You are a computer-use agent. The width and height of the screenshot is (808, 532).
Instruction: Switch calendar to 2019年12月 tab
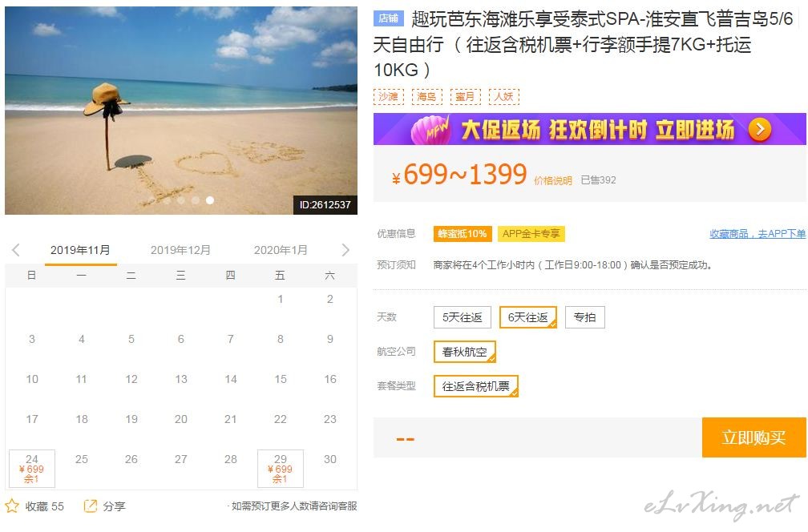(x=180, y=250)
